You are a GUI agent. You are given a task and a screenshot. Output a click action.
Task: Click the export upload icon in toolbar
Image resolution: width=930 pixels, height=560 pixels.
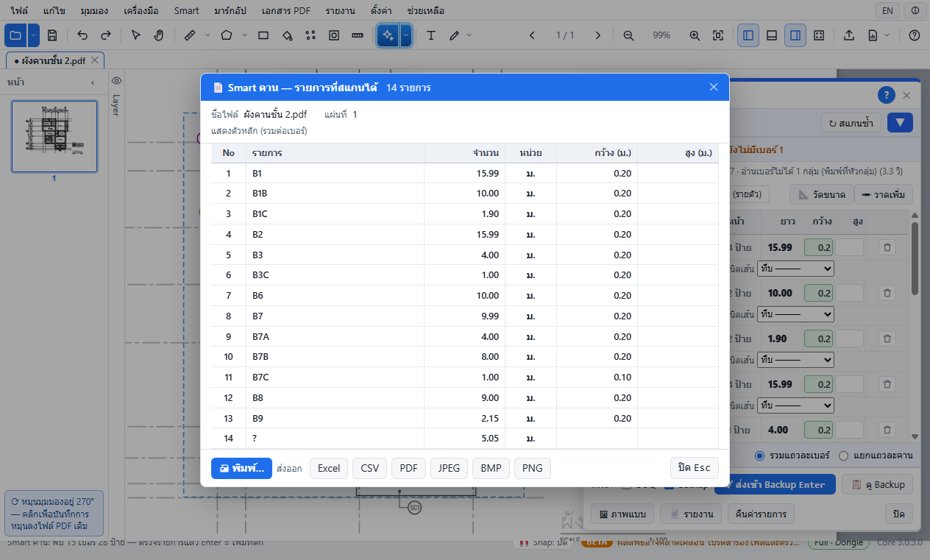tap(849, 35)
